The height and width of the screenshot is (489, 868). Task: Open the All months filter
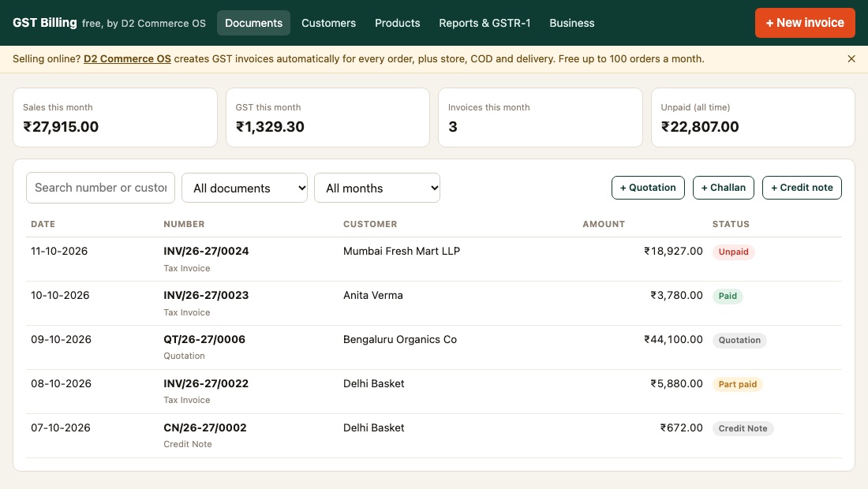click(377, 188)
